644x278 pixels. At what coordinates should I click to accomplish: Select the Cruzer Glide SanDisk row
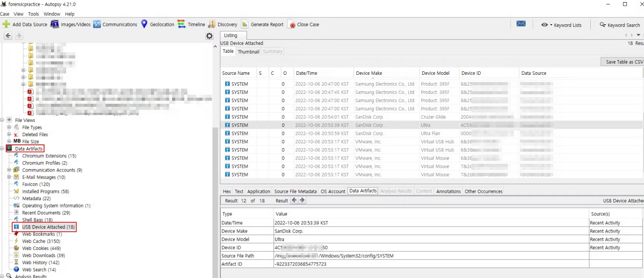[431, 117]
